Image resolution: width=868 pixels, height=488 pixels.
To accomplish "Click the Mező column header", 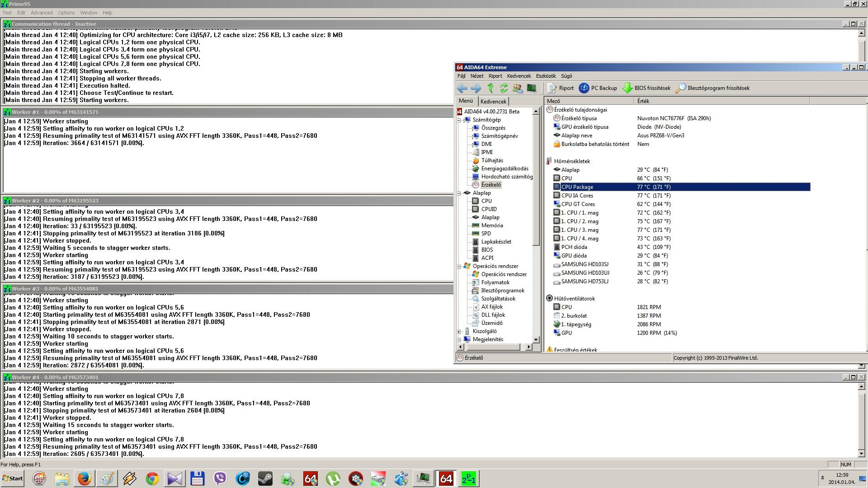I will (x=589, y=101).
